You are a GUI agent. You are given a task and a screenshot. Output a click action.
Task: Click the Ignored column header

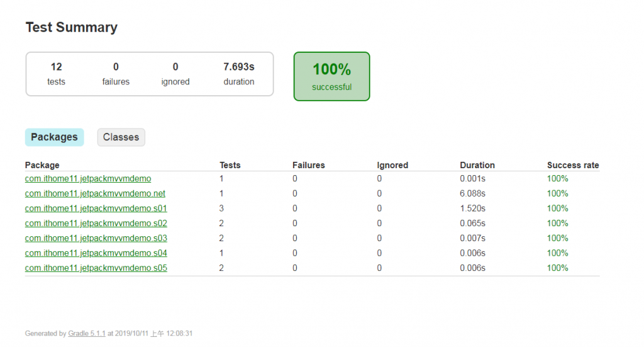(392, 165)
